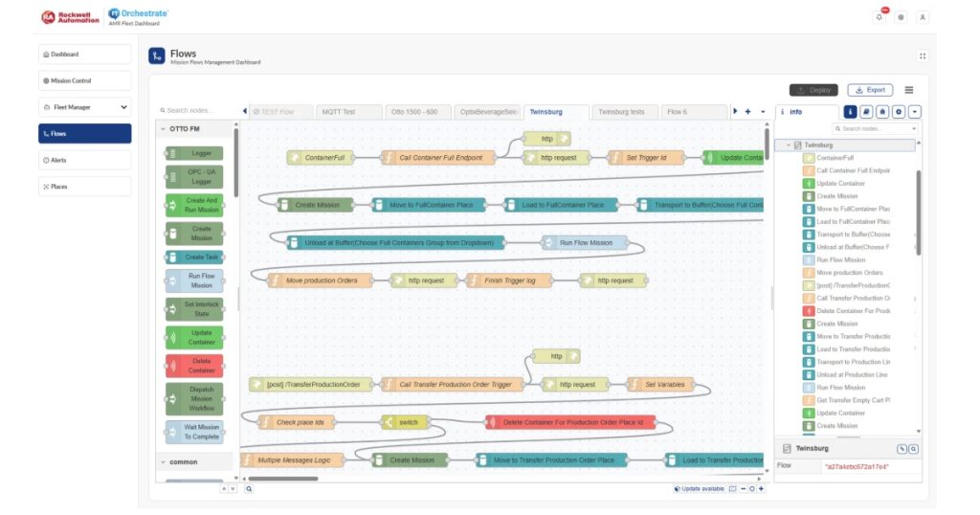Select the Run Flow Mission canvas node
Screen dimensions: 980x515
click(585, 242)
